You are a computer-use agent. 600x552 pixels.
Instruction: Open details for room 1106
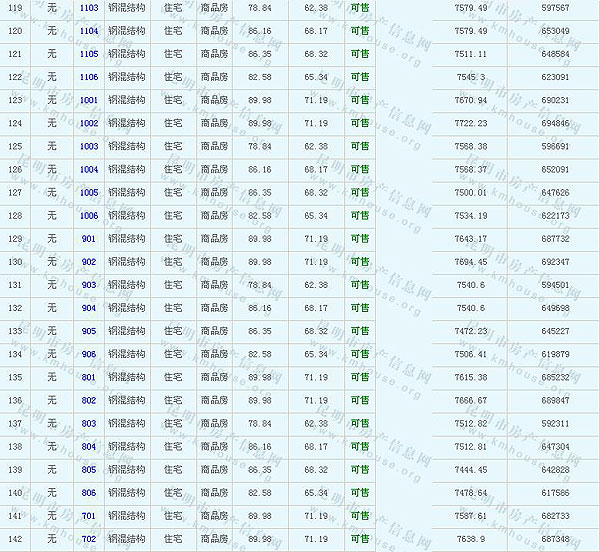(89, 77)
